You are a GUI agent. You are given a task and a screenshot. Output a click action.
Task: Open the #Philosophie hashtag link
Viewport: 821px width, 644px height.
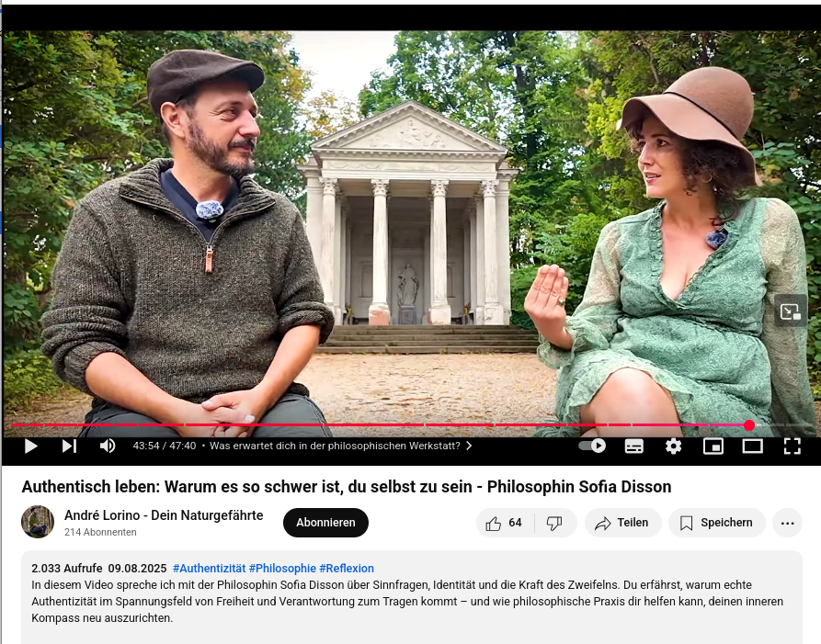pyautogui.click(x=282, y=568)
